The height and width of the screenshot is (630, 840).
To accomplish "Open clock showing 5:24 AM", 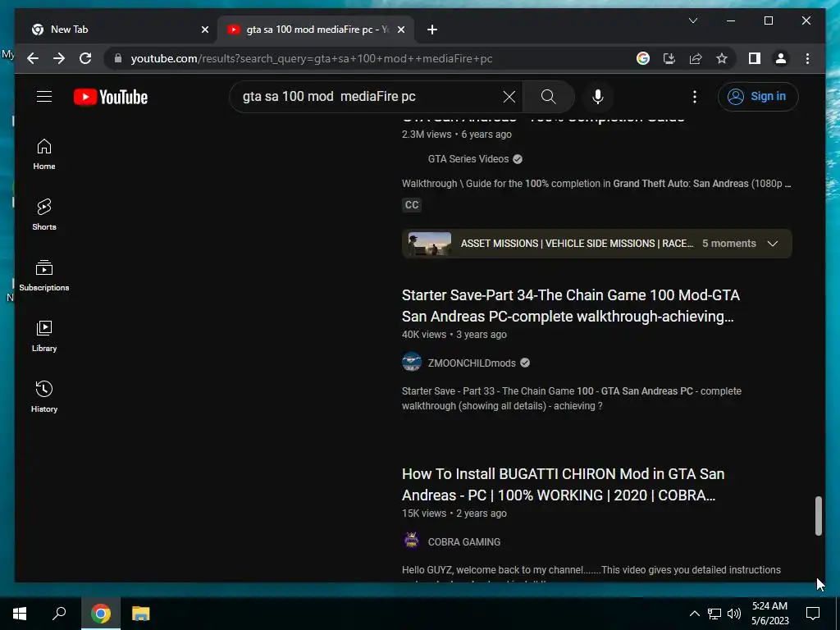I will pos(769,614).
